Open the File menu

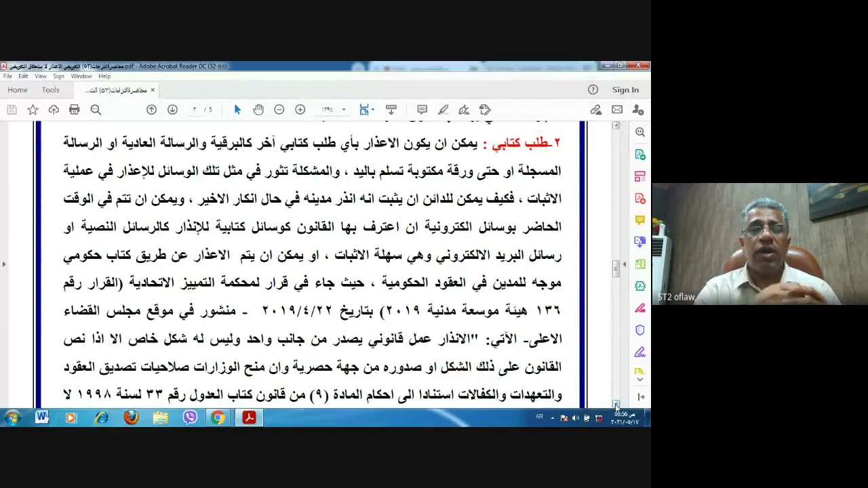(7, 76)
